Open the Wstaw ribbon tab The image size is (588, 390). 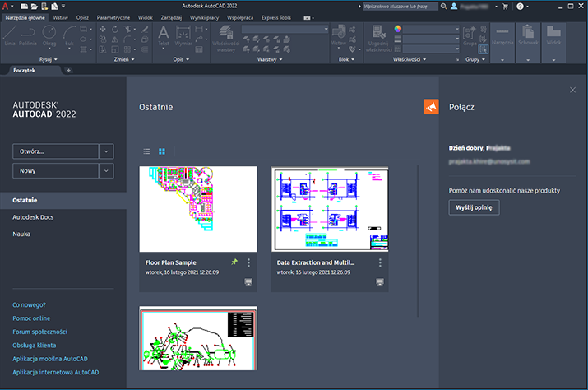click(60, 17)
